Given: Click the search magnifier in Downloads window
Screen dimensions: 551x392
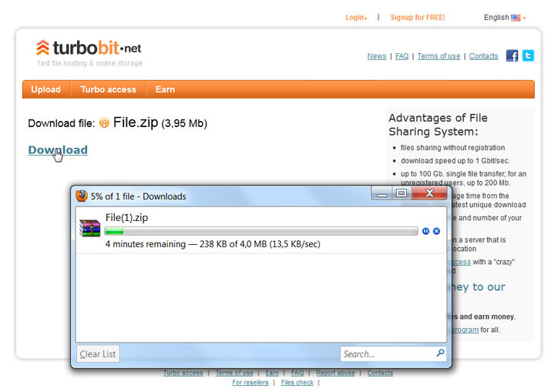Looking at the screenshot, I should (x=440, y=353).
